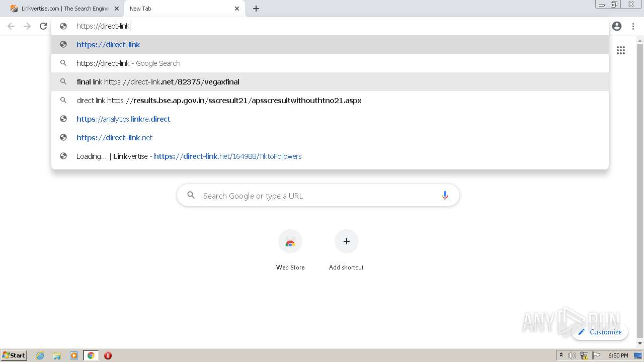644x362 pixels.
Task: Open the media player taskbar icon
Action: 74,355
